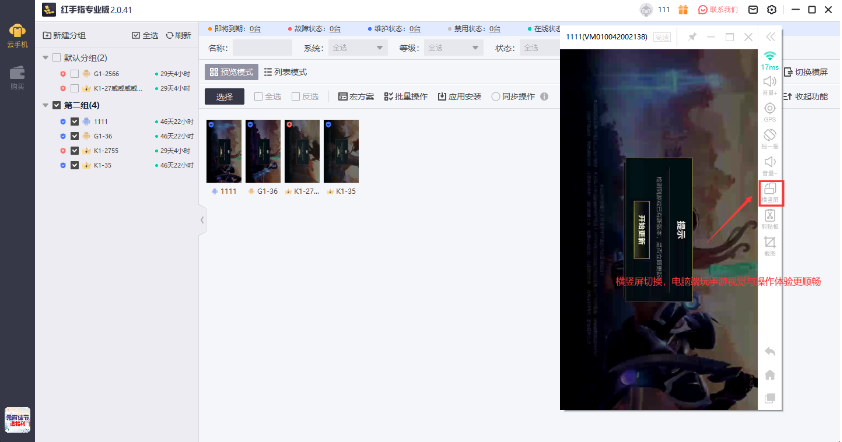Image resolution: width=842 pixels, height=442 pixels.
Task: Open the 云手机 sidebar tab
Action: pos(17,32)
